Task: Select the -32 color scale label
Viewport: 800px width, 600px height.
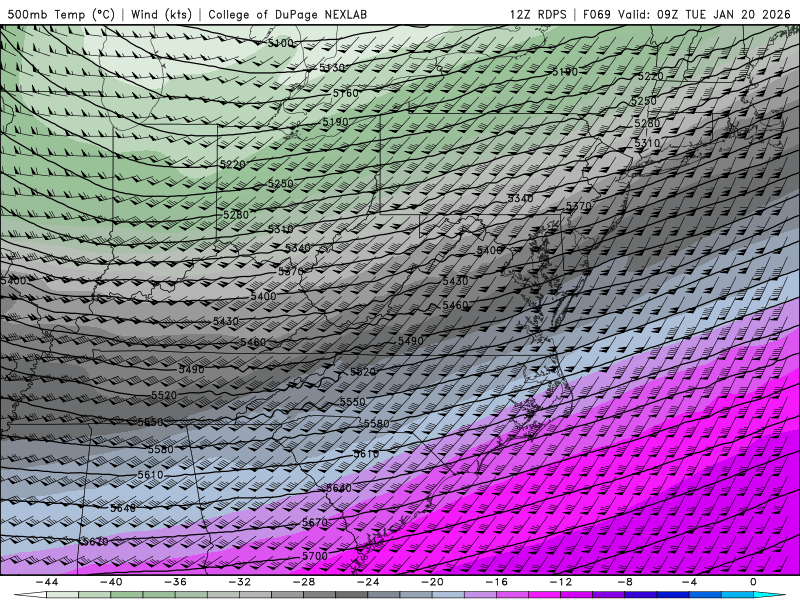Action: 239,582
